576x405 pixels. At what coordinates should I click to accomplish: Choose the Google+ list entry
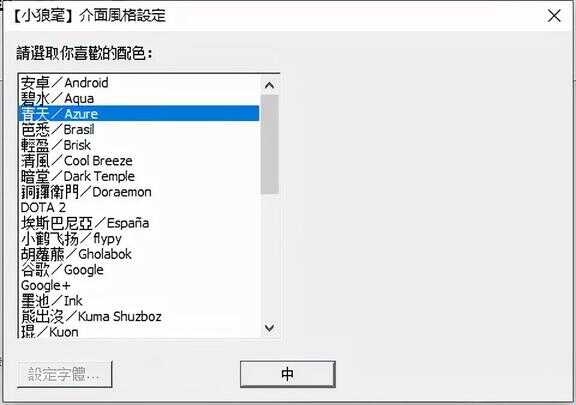(139, 285)
